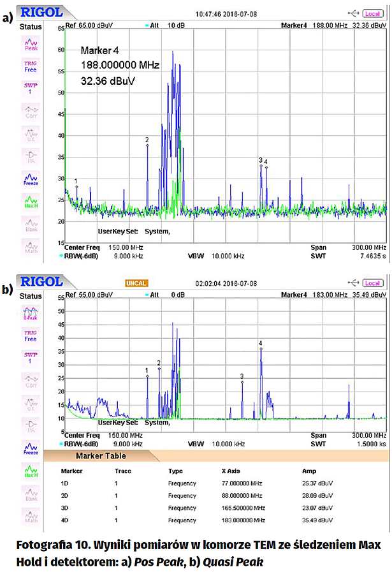The width and height of the screenshot is (392, 574).
Task: Click the Peak detector icon in panel a
Action: click(x=31, y=45)
